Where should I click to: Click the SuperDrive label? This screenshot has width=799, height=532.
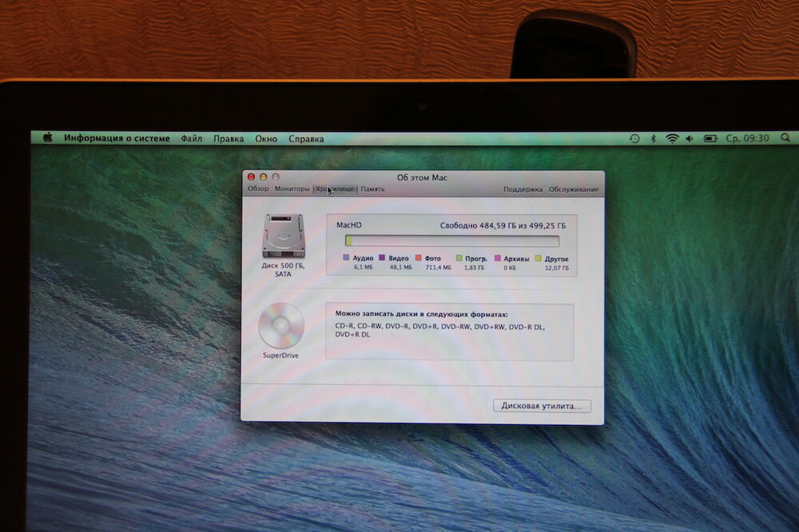280,355
